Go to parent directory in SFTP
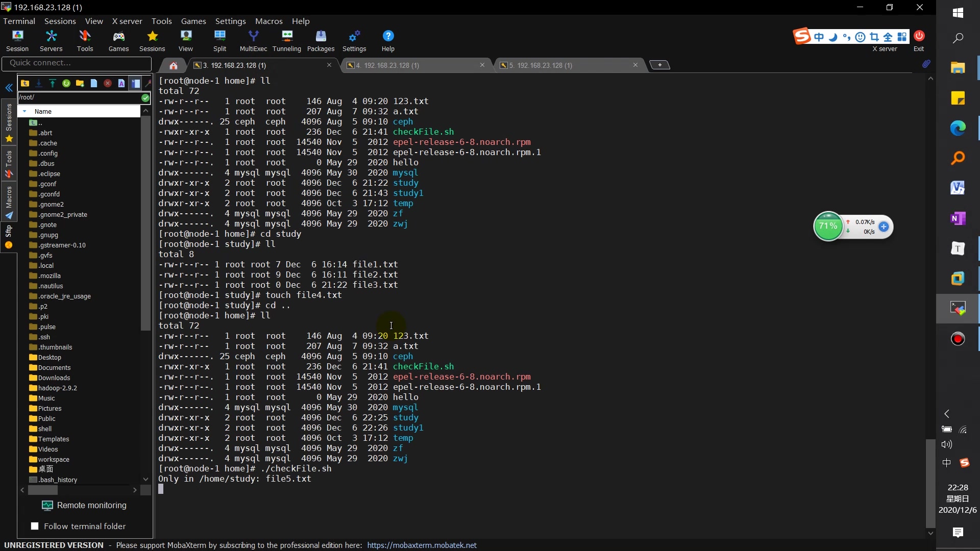This screenshot has width=980, height=551. pos(25,83)
